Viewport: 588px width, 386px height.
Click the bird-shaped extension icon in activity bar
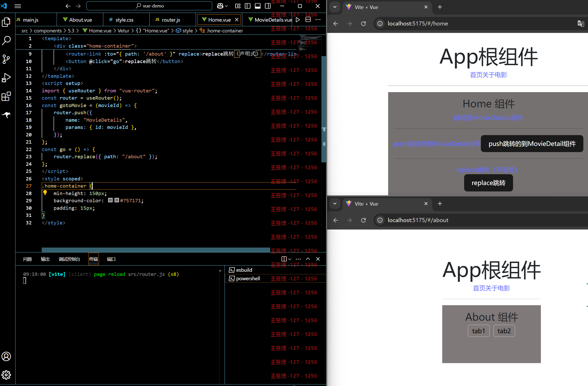(6, 115)
